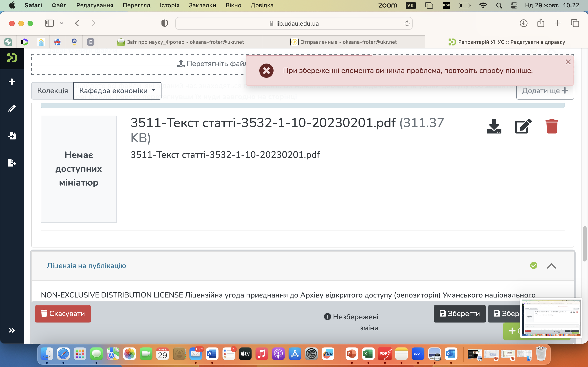This screenshot has height=367, width=588.
Task: Click the export file icon in sidebar
Action: [12, 163]
